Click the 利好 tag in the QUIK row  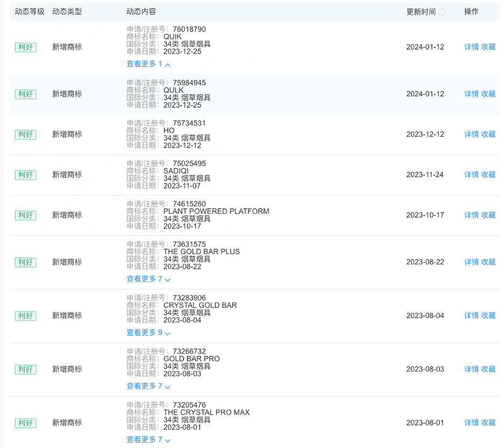(25, 47)
